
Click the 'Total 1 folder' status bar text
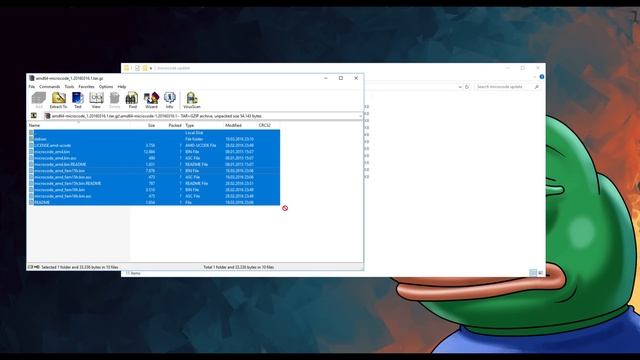coord(239,267)
